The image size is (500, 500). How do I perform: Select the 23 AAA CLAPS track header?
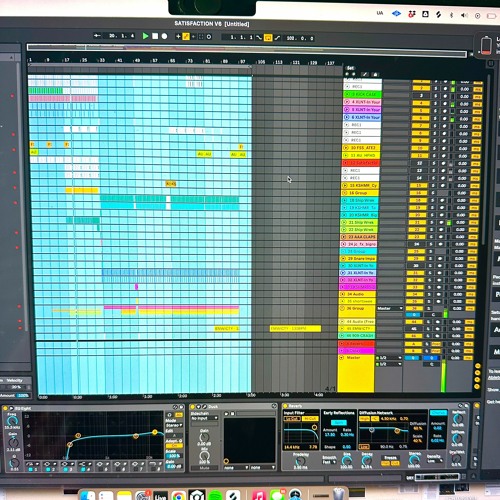359,237
